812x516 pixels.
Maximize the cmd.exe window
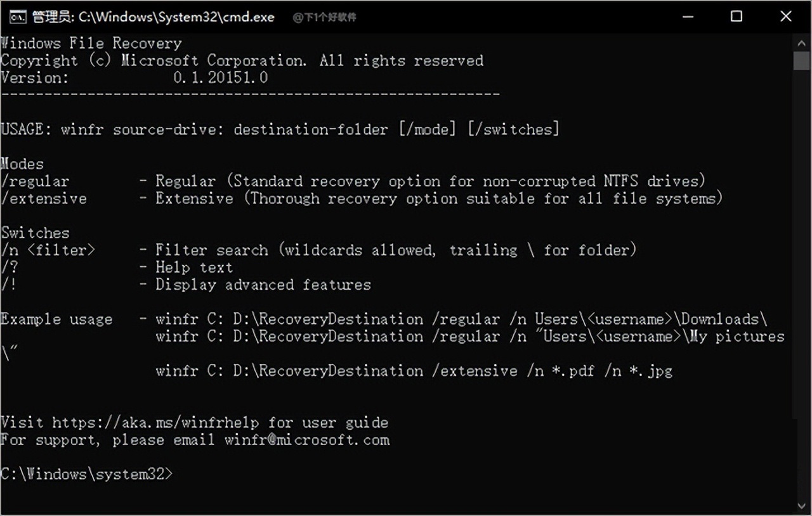point(737,17)
